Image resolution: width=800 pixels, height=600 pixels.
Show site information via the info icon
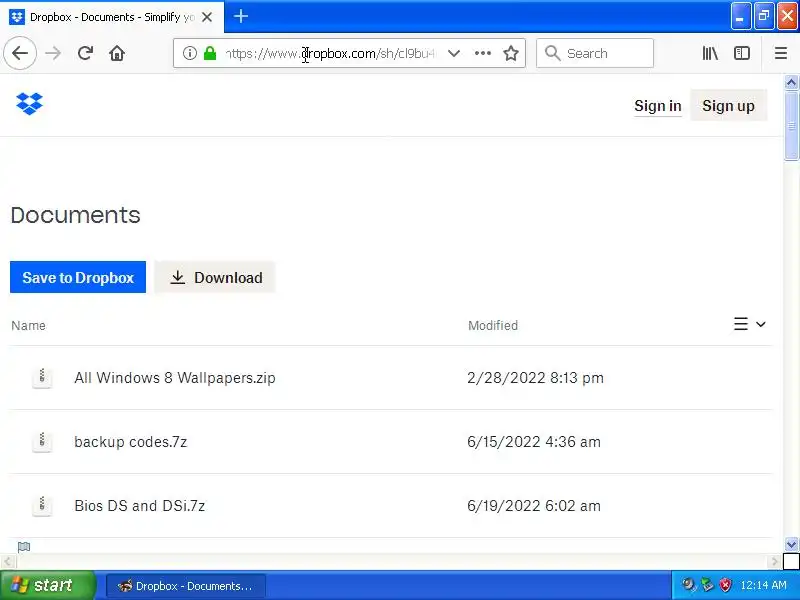(x=189, y=53)
